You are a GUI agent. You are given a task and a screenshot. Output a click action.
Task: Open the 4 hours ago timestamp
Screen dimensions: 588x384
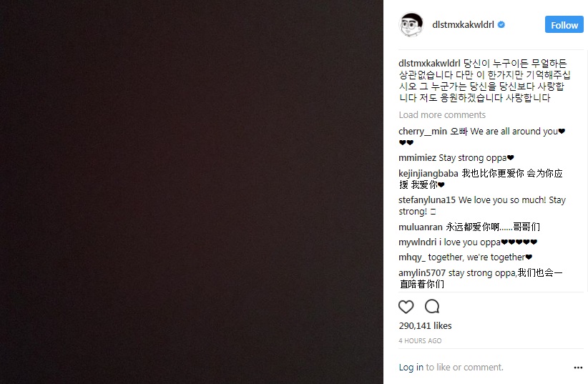click(420, 341)
